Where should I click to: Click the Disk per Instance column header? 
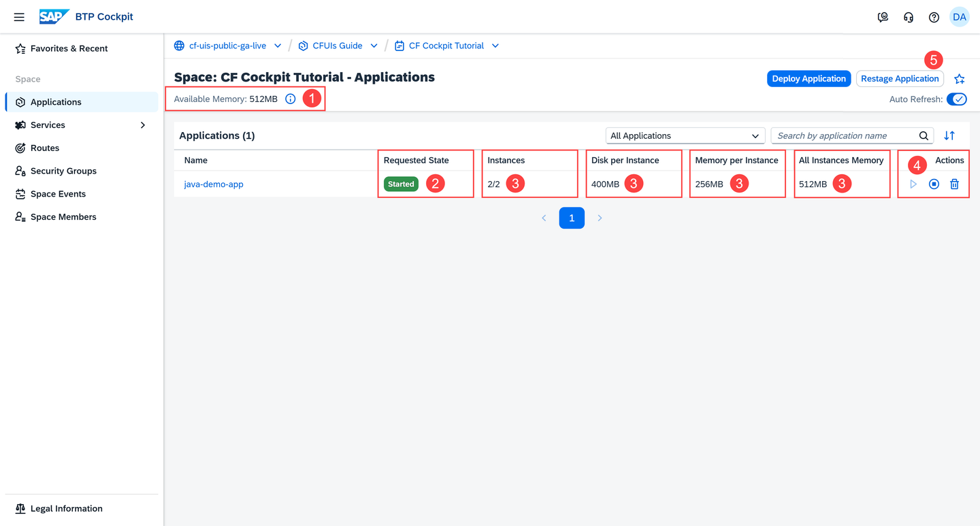pos(625,161)
